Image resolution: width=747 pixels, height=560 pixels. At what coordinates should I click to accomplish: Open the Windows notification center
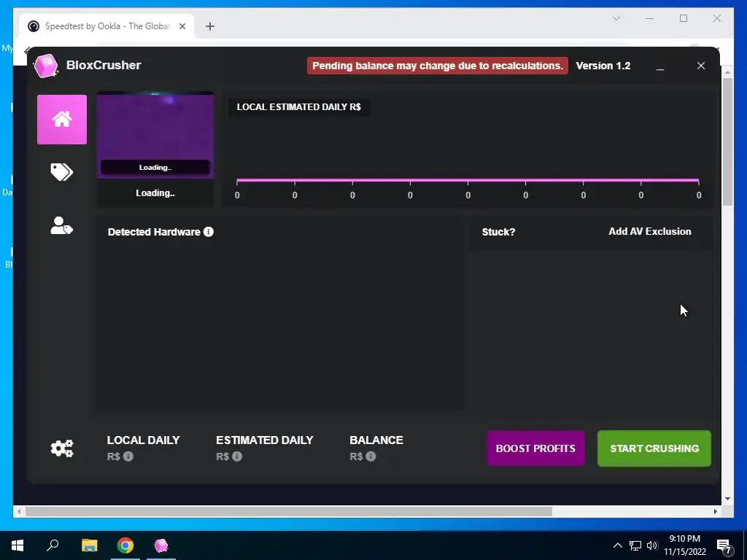[724, 546]
